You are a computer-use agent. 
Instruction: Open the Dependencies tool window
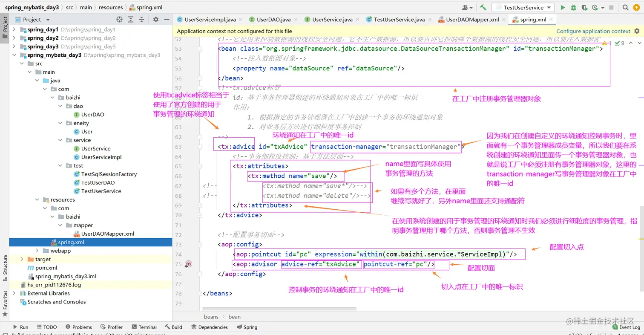pyautogui.click(x=209, y=327)
